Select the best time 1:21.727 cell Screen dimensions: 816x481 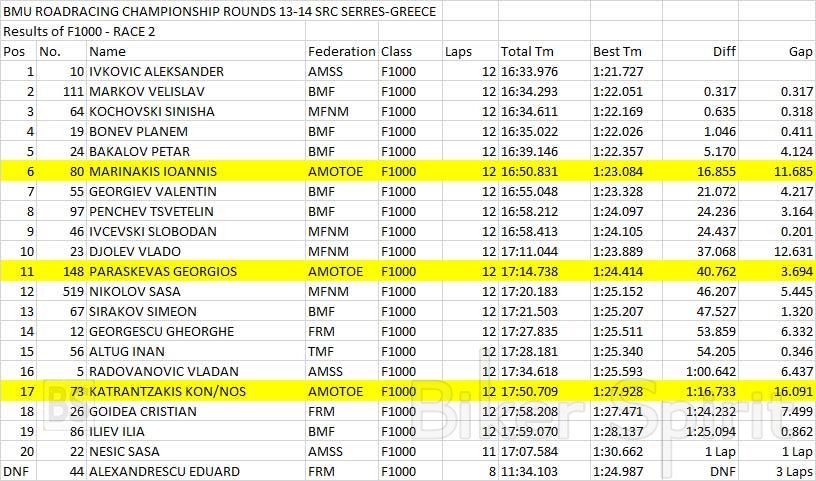[x=617, y=71]
